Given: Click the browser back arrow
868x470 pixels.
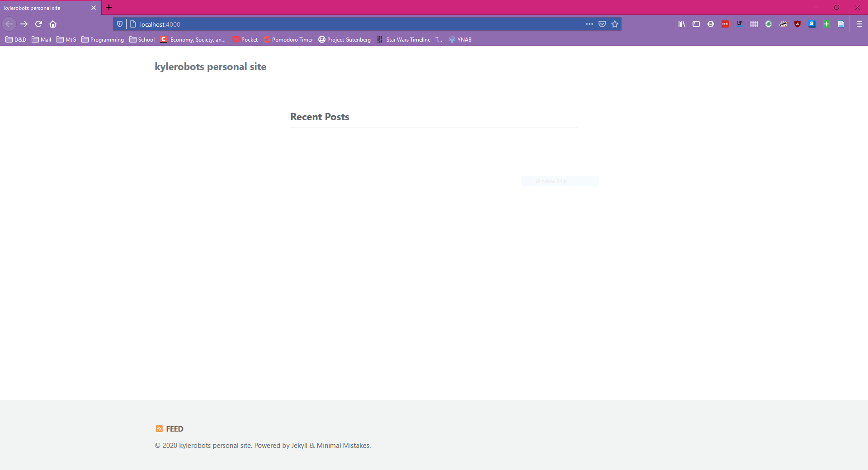Looking at the screenshot, I should pyautogui.click(x=9, y=24).
